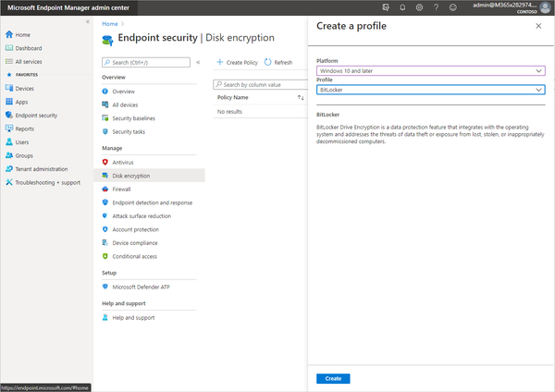The height and width of the screenshot is (392, 555).
Task: Open the Profile BitLocker dropdown
Action: (x=431, y=90)
